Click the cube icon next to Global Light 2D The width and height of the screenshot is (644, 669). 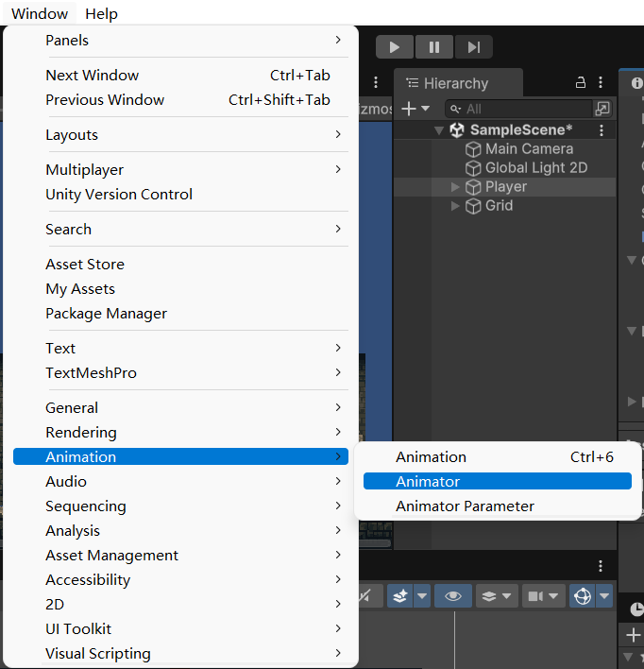click(x=473, y=168)
